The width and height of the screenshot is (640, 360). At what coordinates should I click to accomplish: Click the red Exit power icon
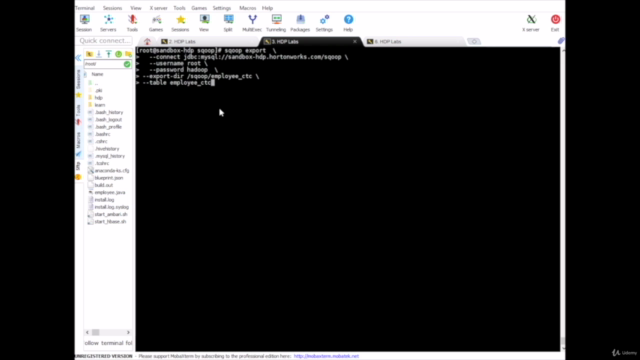click(555, 23)
